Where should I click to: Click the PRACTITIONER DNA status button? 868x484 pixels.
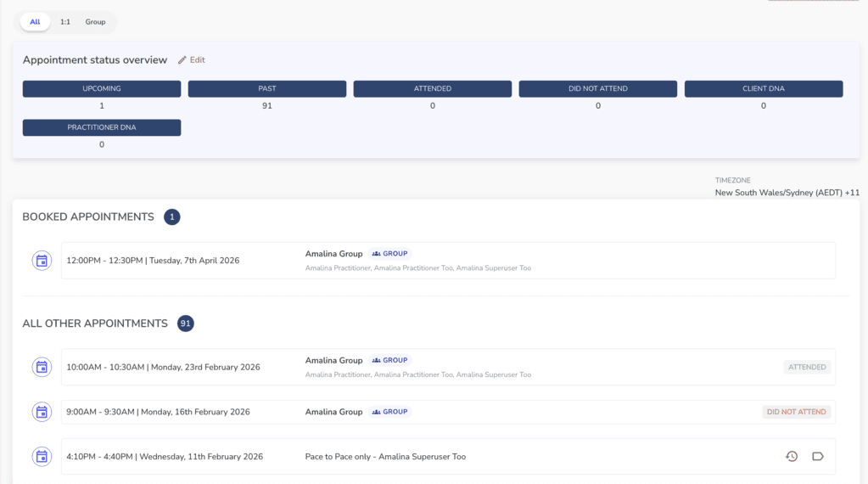pos(102,127)
